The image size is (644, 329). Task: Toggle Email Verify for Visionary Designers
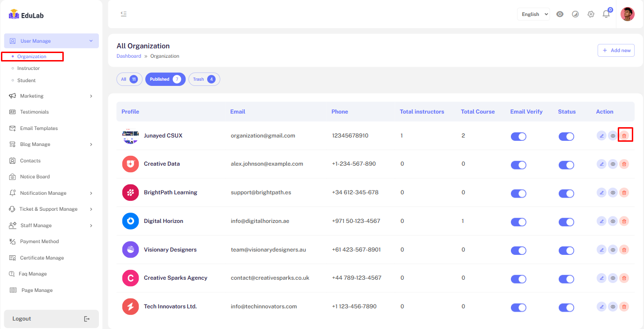point(518,251)
